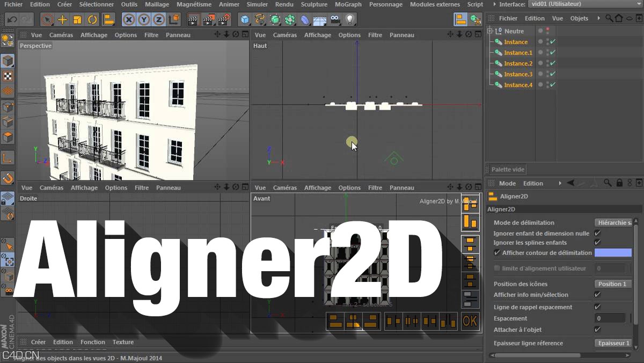Image resolution: width=644 pixels, height=363 pixels.
Task: Open Render Settings via clapperboard-gear icon
Action: 224,19
